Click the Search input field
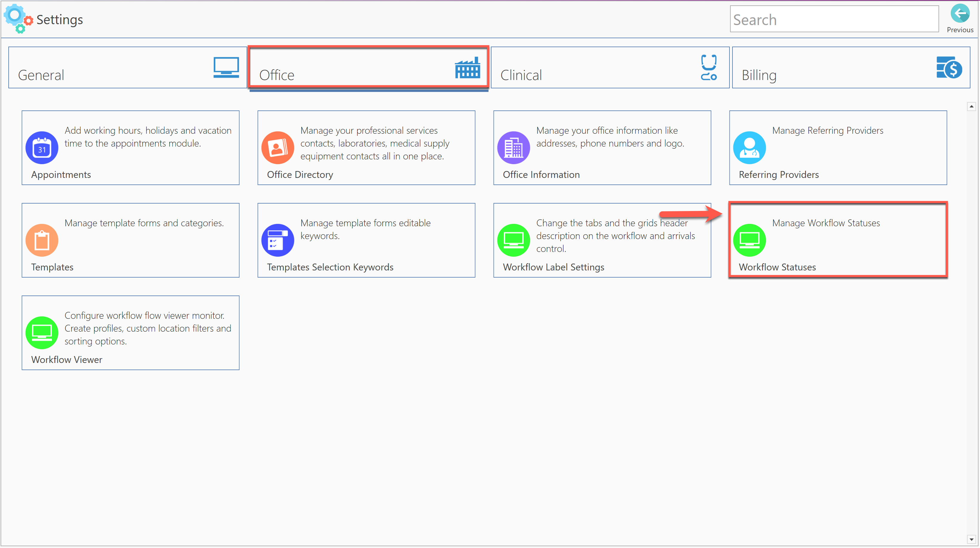Image resolution: width=980 pixels, height=548 pixels. pos(834,19)
